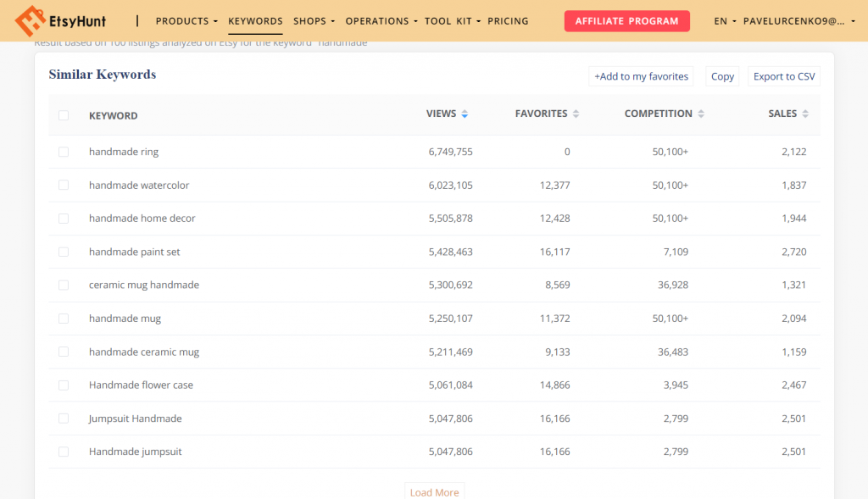The image size is (868, 499).
Task: Click the Affiliate Program button
Action: click(x=626, y=20)
